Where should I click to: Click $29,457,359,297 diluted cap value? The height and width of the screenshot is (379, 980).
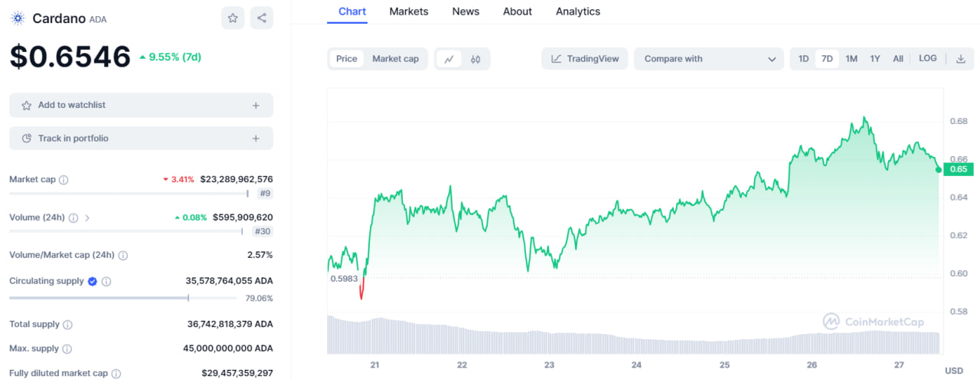(x=236, y=373)
